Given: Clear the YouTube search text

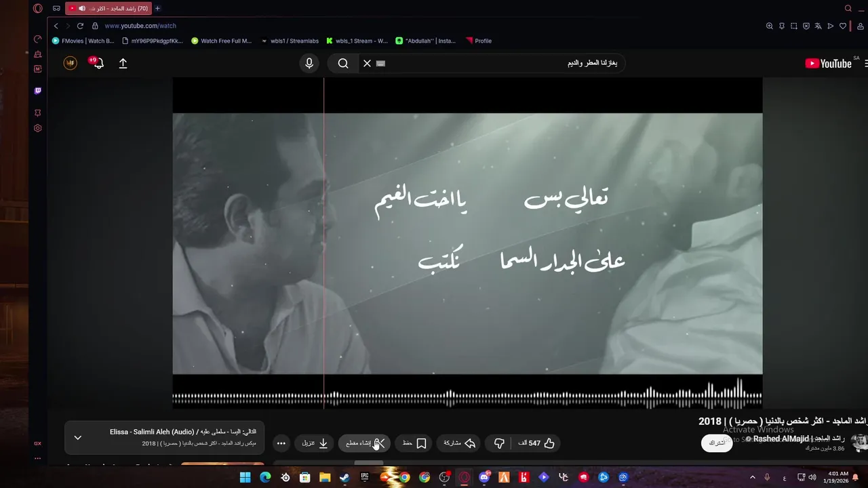Looking at the screenshot, I should pos(367,63).
